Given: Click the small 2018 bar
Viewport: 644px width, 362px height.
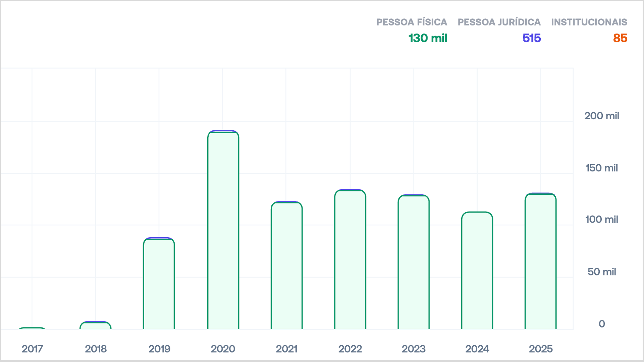Looking at the screenshot, I should pyautogui.click(x=96, y=325).
